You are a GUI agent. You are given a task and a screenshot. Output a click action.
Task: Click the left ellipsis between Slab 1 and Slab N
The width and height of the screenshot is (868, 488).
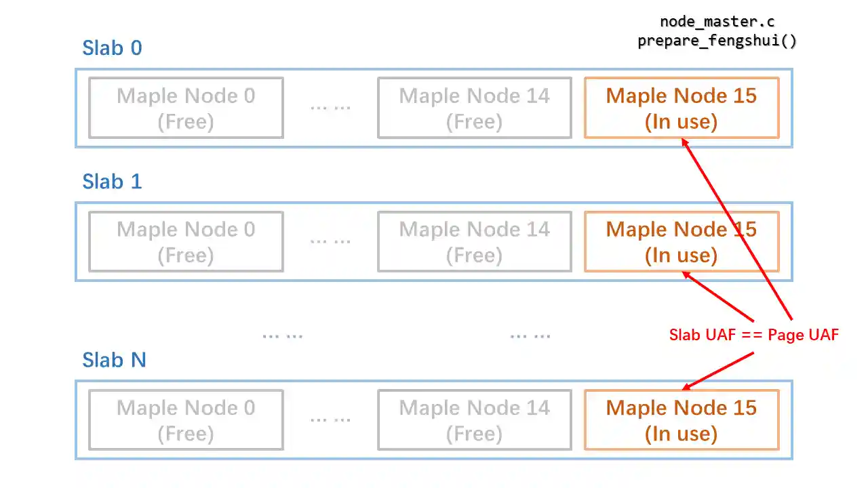(282, 335)
